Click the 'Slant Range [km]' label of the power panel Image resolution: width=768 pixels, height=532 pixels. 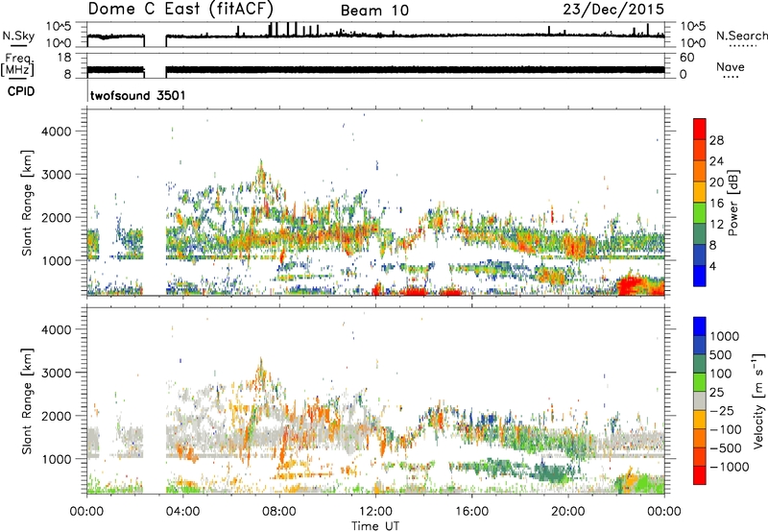[x=27, y=203]
